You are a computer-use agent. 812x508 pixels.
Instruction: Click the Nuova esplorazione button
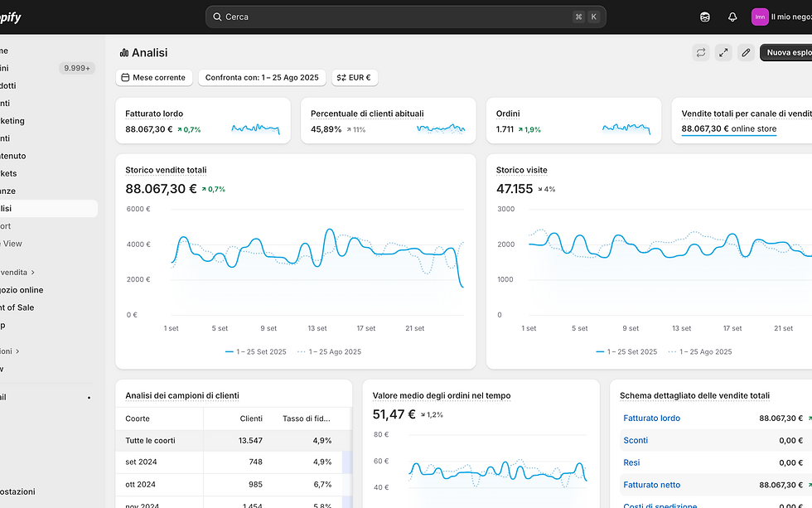pos(786,53)
